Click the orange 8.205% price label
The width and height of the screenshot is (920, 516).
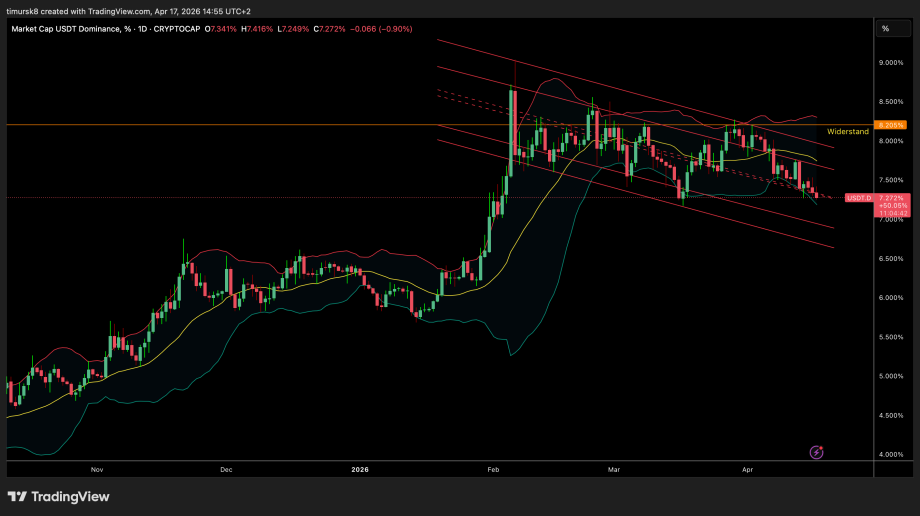tap(890, 125)
